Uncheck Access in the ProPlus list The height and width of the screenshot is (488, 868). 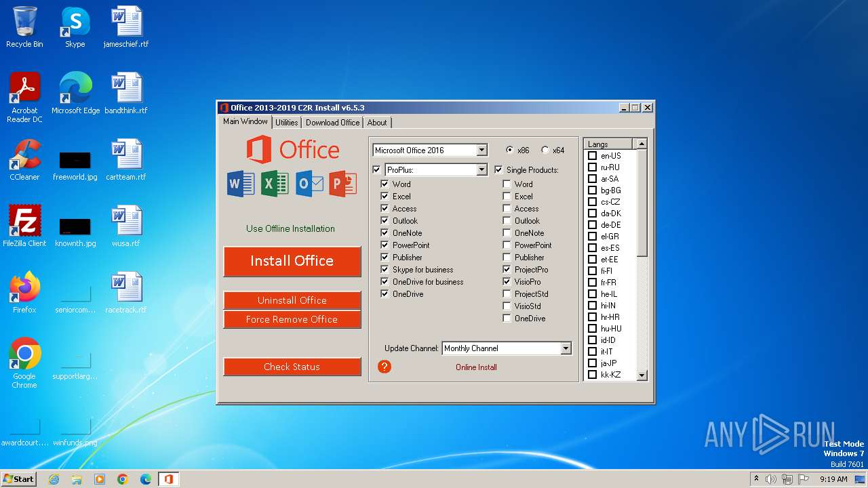[385, 208]
